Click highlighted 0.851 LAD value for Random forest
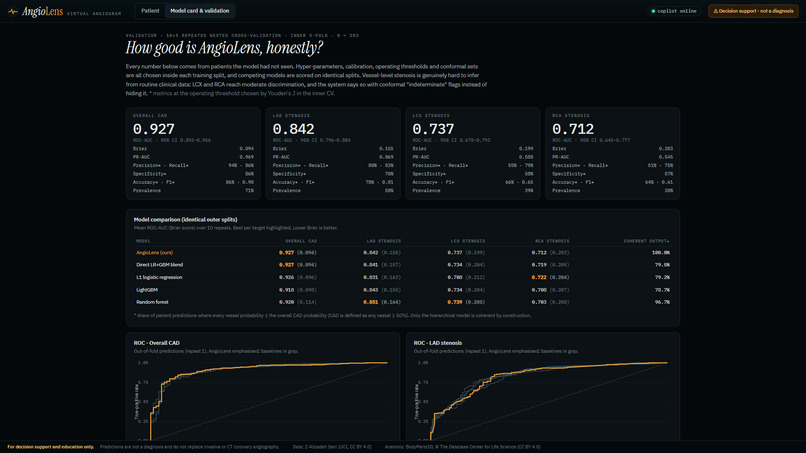This screenshot has width=806, height=453. pos(371,302)
